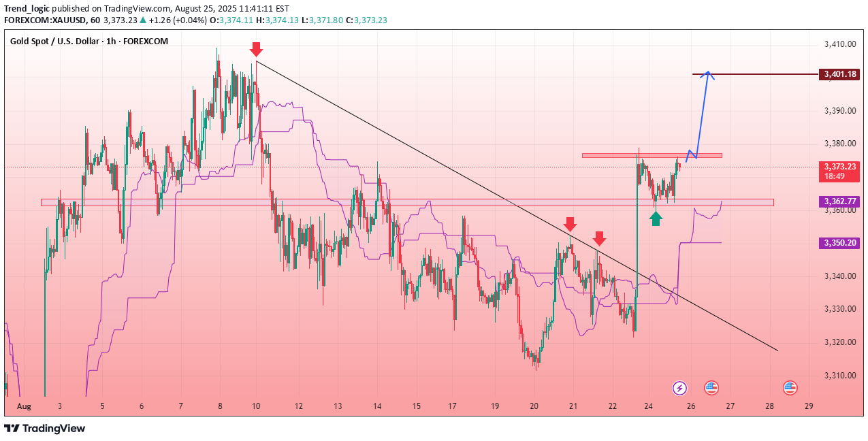The width and height of the screenshot is (868, 441).
Task: Select the 3,401.18 target price label
Action: pyautogui.click(x=839, y=73)
